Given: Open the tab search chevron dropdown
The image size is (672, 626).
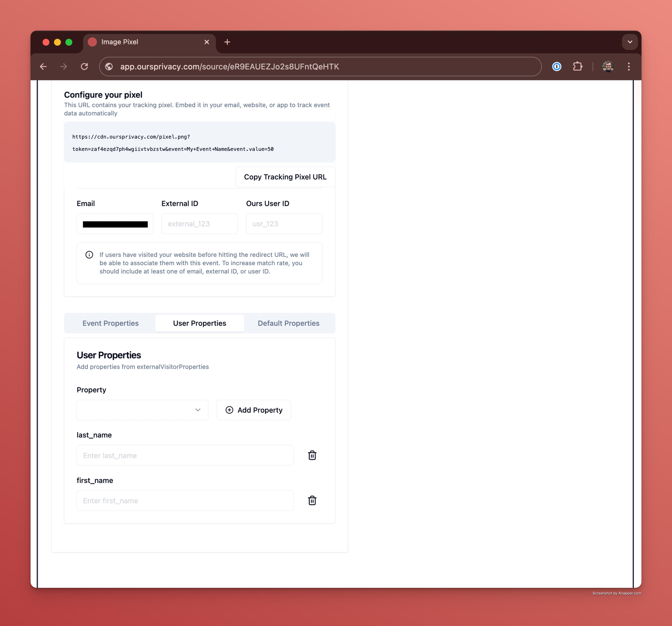Looking at the screenshot, I should pos(629,42).
